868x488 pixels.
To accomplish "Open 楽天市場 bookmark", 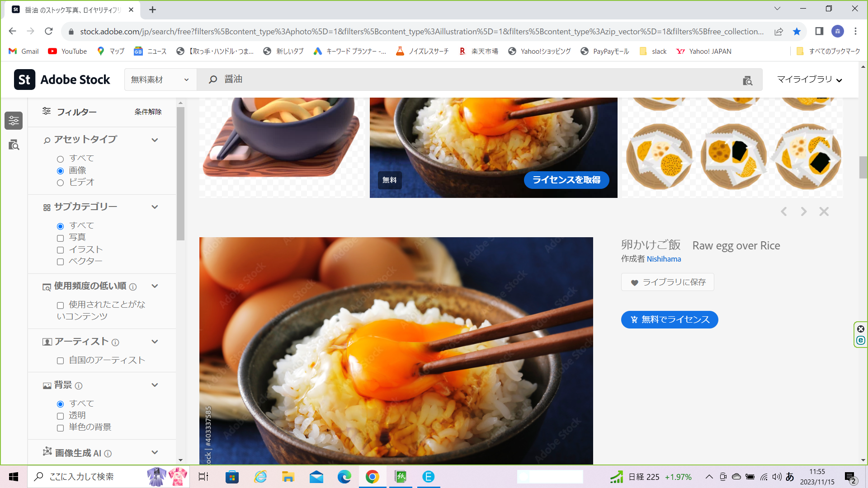I will (x=478, y=52).
